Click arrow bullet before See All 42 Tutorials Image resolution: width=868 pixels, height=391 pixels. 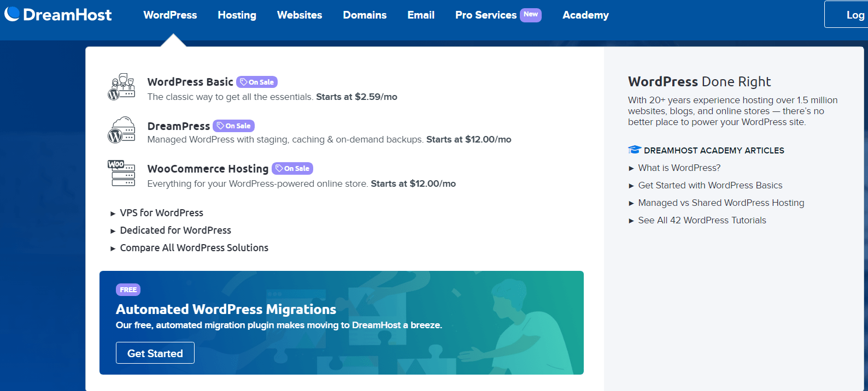631,221
